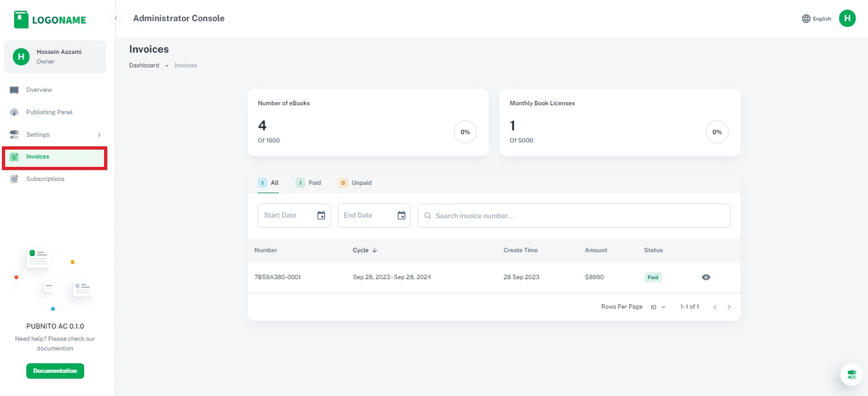Screen dimensions: 868x396
Task: Collapse the sidebar with the chevron button
Action: pyautogui.click(x=116, y=19)
